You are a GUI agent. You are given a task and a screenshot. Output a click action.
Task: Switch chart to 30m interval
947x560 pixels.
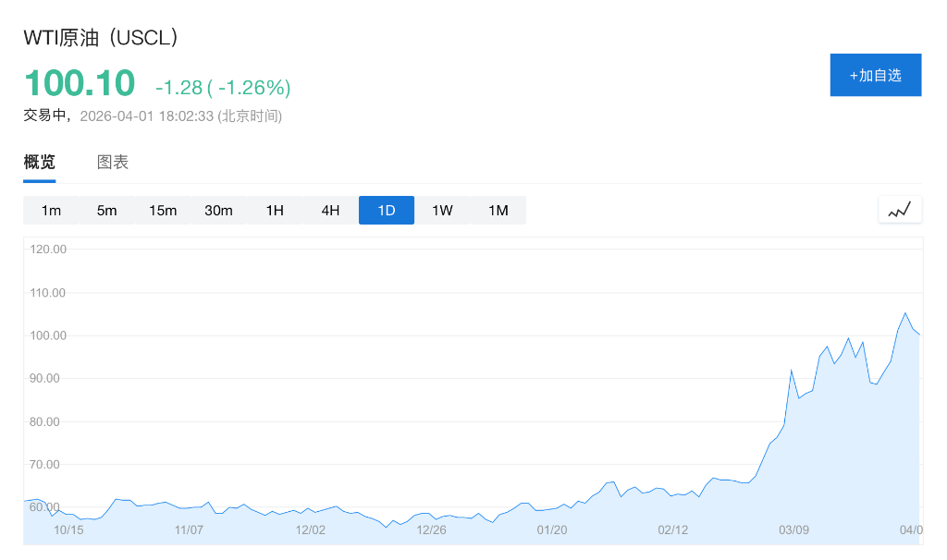pos(218,211)
